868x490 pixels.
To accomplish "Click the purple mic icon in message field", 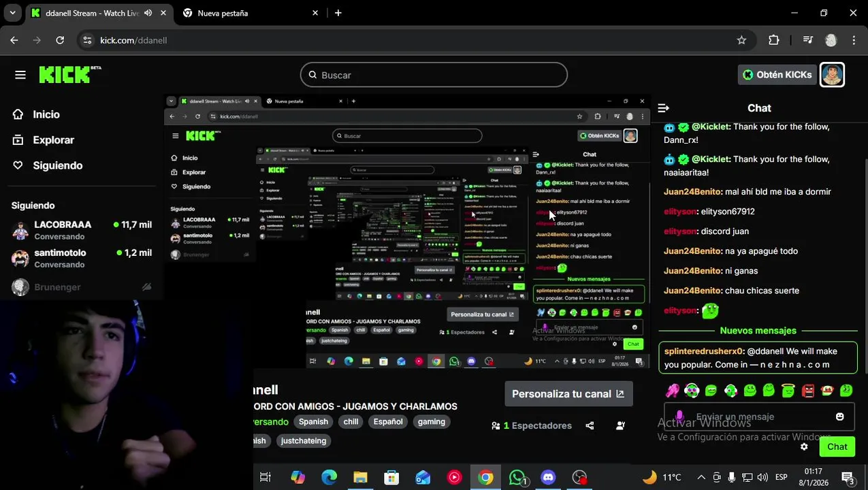I will pos(679,416).
